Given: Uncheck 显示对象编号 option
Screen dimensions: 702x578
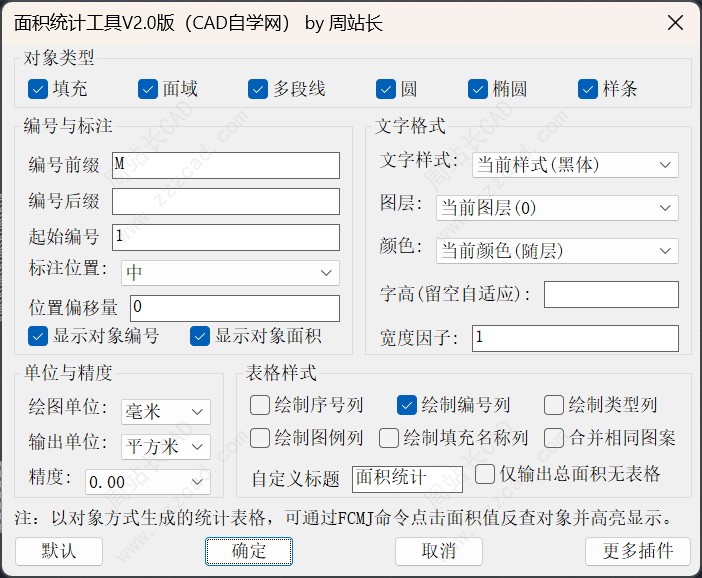Looking at the screenshot, I should click(38, 336).
